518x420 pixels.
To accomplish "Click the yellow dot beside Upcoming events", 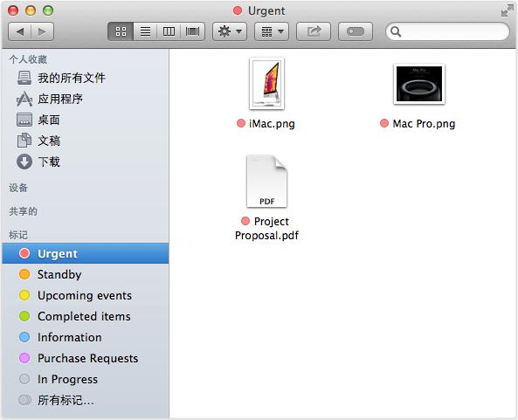I will pyautogui.click(x=24, y=295).
